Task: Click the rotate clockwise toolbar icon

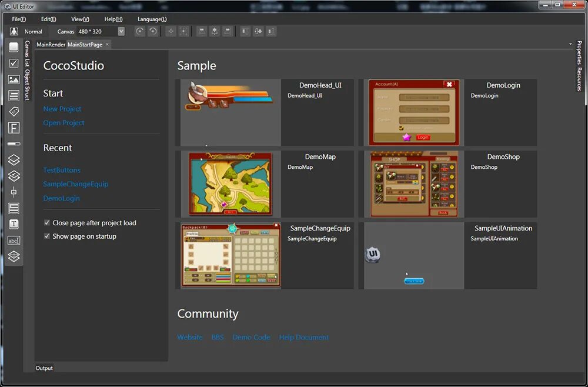Action: click(140, 32)
